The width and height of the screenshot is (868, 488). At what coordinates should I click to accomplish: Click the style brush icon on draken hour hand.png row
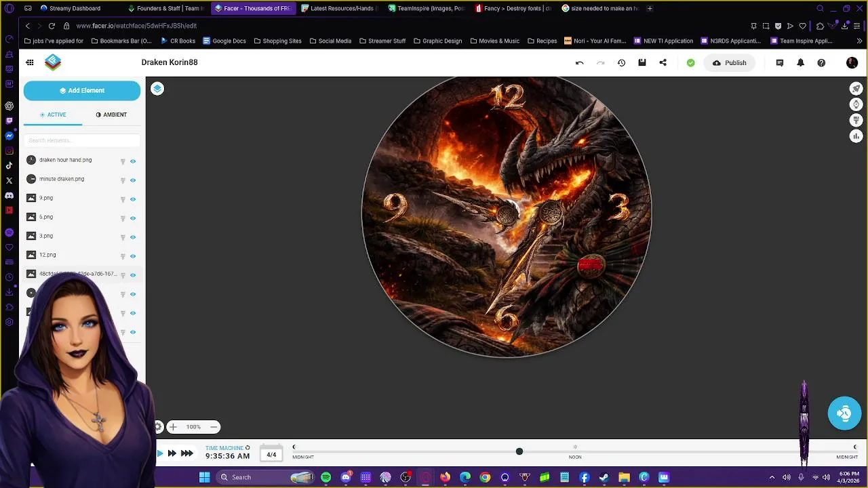tap(123, 161)
